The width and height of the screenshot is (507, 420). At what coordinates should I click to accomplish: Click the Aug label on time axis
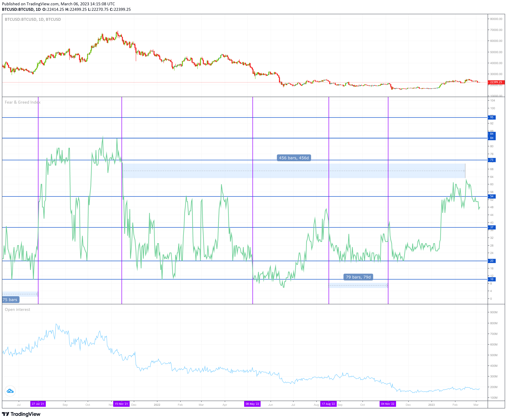pyautogui.click(x=316, y=405)
